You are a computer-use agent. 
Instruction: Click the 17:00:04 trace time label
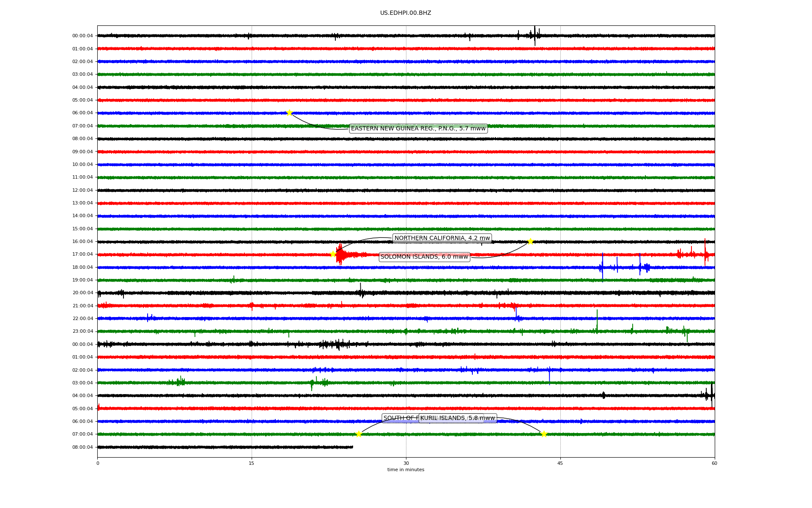[82, 254]
